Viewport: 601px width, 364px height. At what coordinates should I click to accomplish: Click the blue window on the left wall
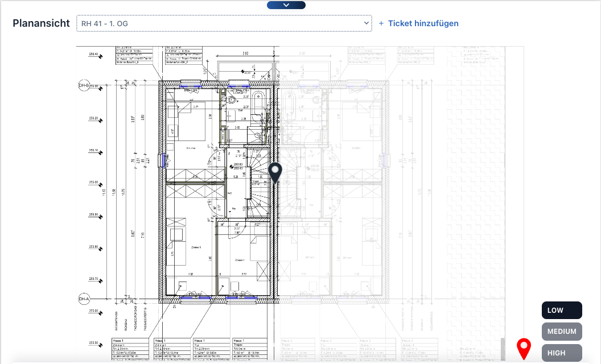(163, 160)
